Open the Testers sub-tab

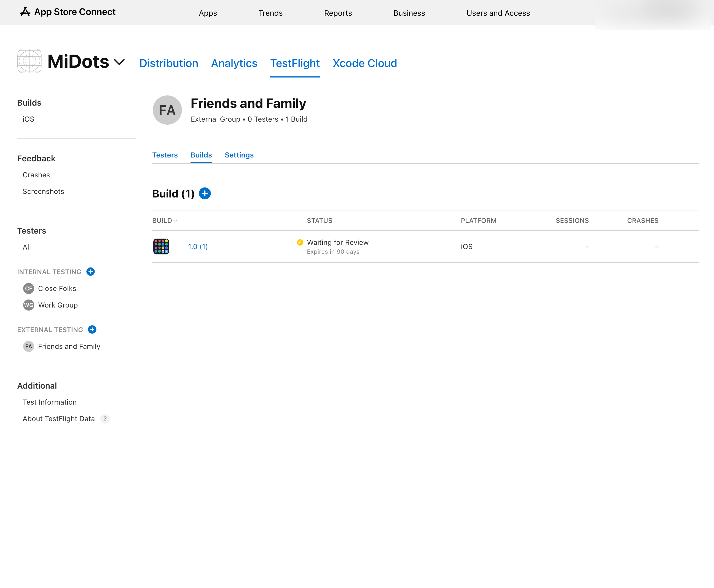165,155
